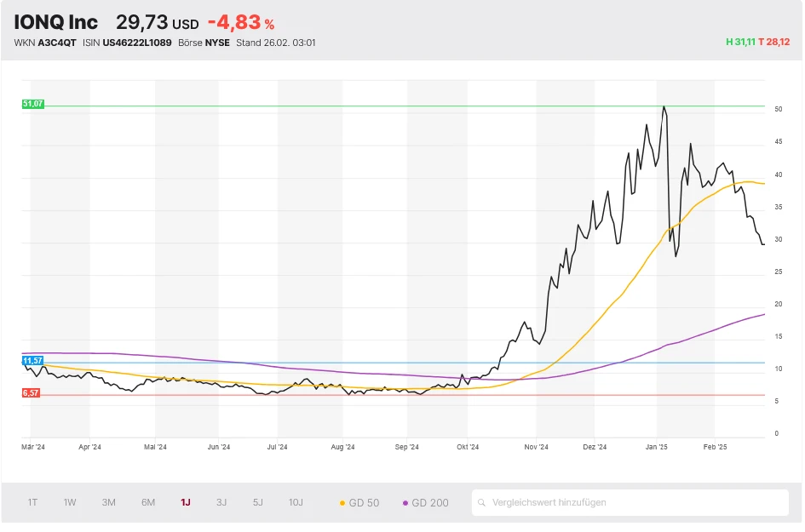Select the 6M chart period
This screenshot has width=805, height=532.
click(148, 502)
